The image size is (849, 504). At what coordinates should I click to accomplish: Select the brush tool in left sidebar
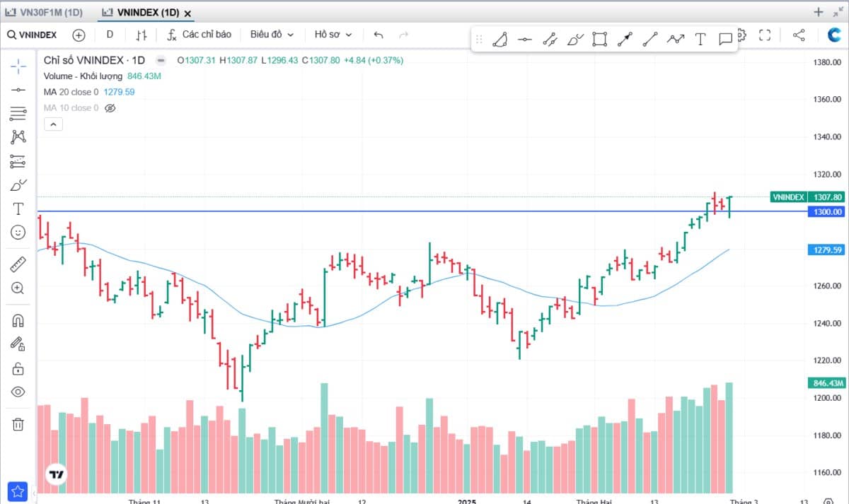click(18, 185)
